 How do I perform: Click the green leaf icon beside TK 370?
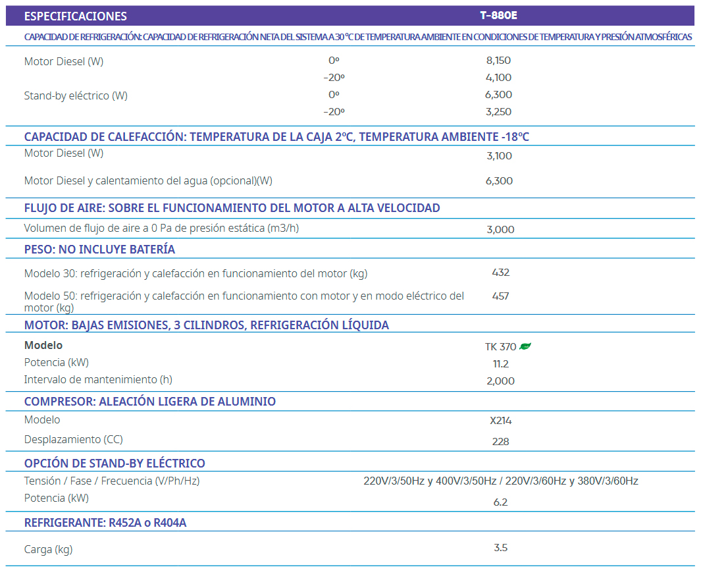pyautogui.click(x=525, y=346)
